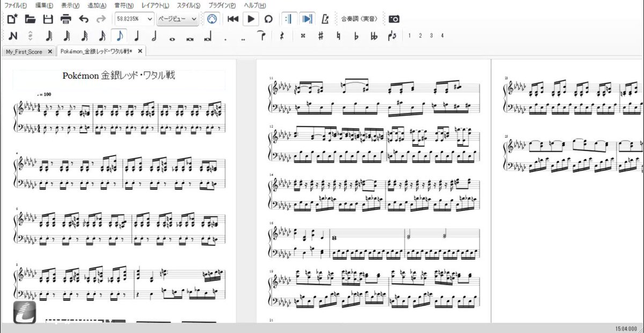
Task: Close the My_First_Score tab
Action: click(x=50, y=51)
